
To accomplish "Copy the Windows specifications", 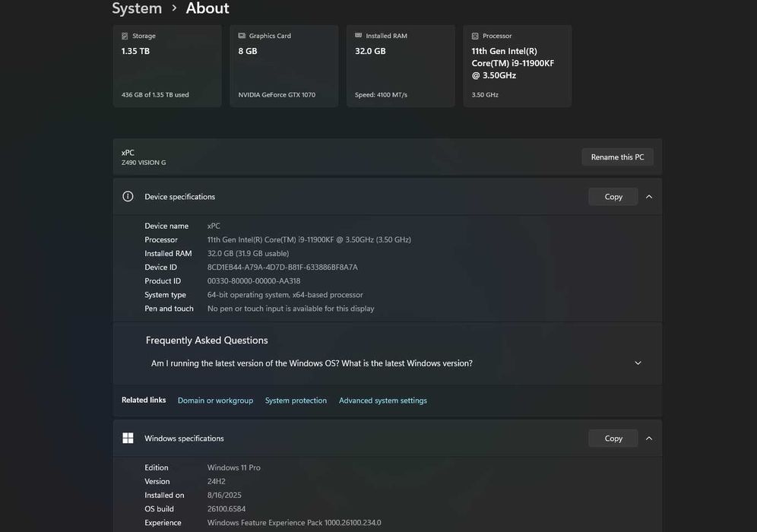I will [x=613, y=438].
